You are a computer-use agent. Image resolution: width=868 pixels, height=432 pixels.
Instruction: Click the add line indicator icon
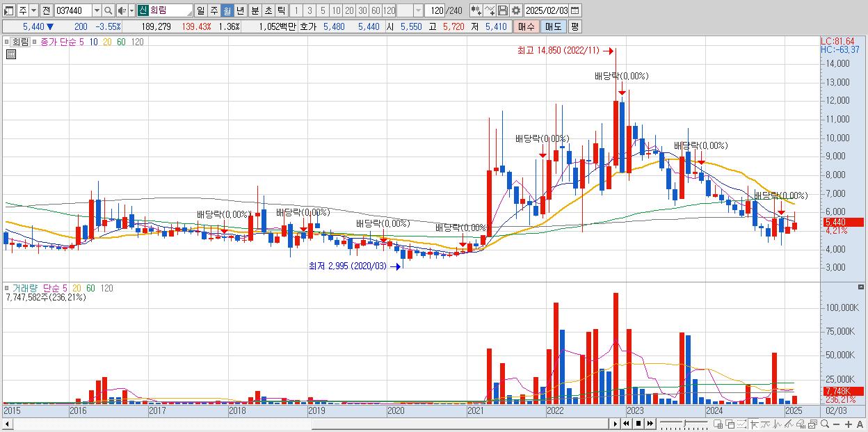(490, 10)
